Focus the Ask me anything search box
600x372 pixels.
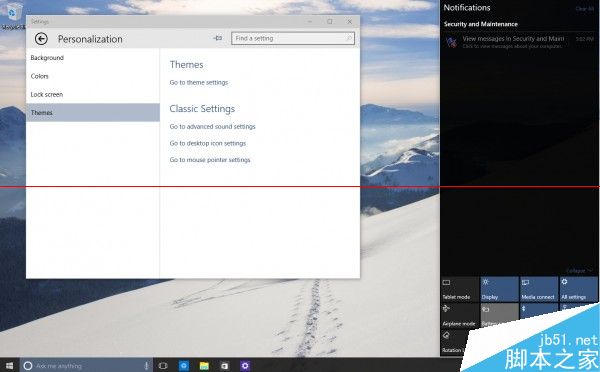tap(86, 366)
